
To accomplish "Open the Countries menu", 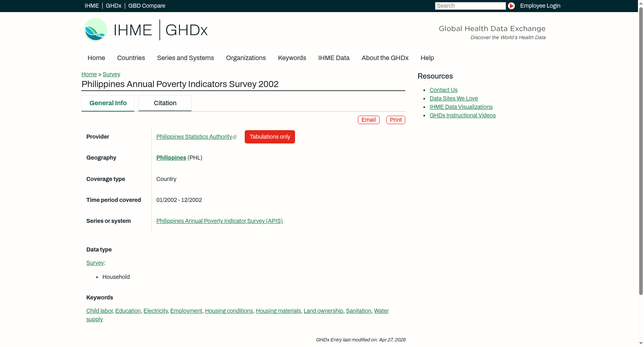I will click(x=131, y=58).
